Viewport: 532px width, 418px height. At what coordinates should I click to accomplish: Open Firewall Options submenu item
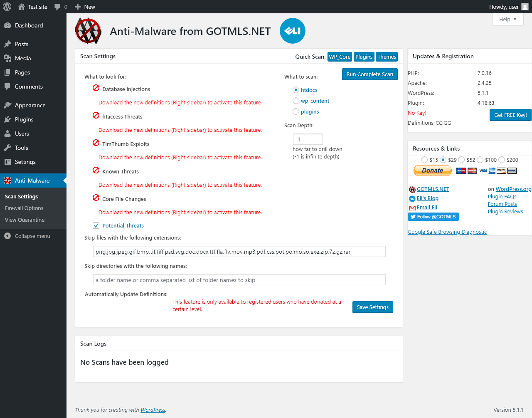(24, 208)
